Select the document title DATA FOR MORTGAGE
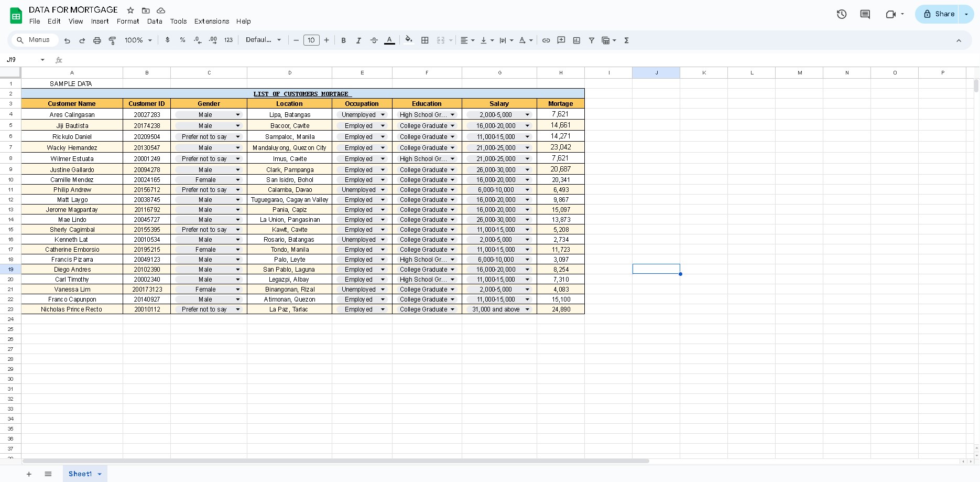 pos(73,10)
